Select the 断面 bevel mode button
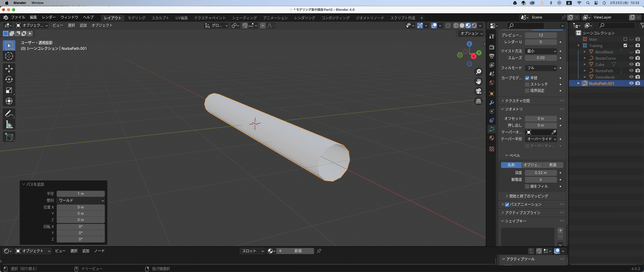The width and height of the screenshot is (644, 272). click(x=552, y=165)
